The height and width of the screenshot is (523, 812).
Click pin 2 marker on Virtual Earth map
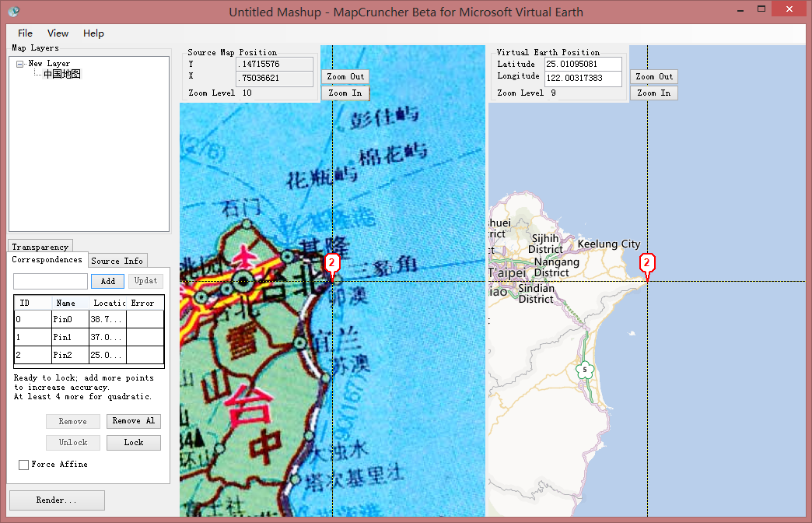pyautogui.click(x=647, y=265)
